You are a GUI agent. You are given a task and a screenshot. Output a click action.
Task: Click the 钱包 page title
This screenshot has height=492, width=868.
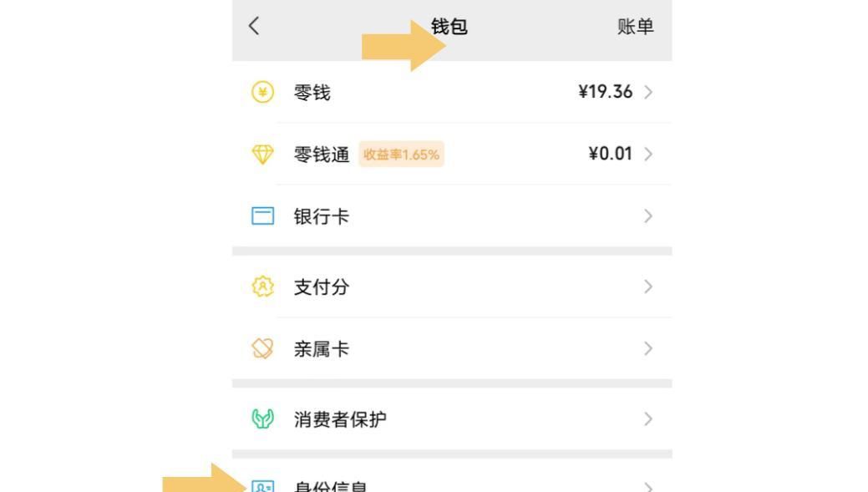(449, 27)
